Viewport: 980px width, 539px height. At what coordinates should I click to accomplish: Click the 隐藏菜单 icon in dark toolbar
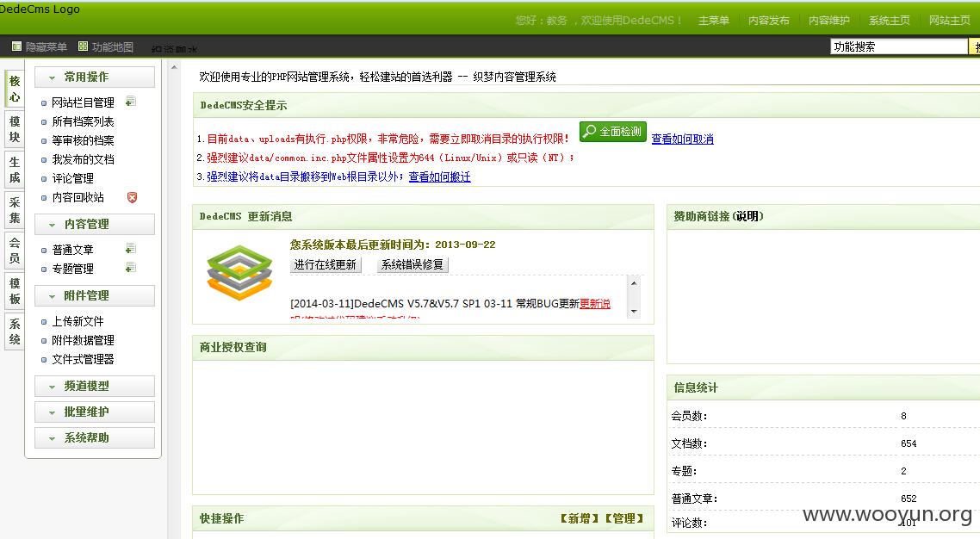(17, 46)
